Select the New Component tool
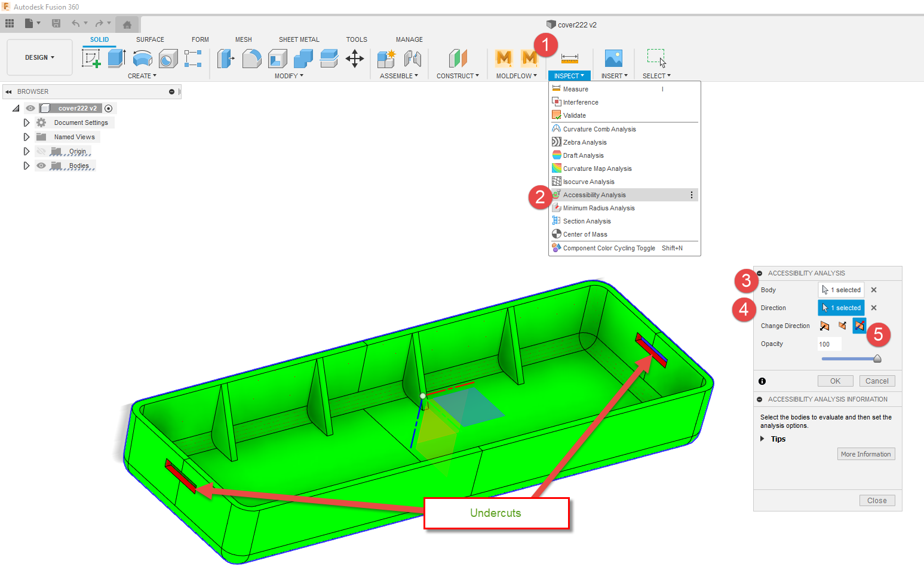 tap(386, 58)
